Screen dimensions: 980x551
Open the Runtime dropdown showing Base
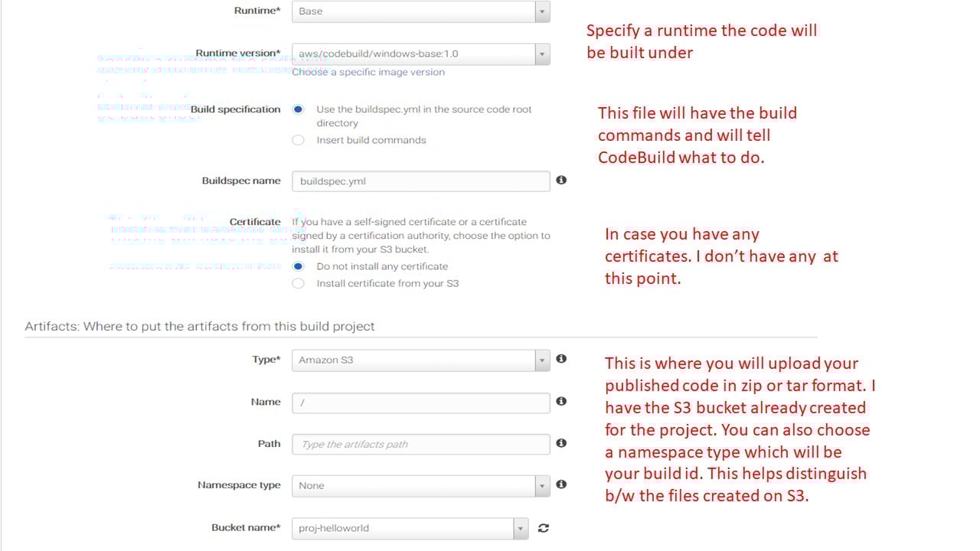pos(420,11)
